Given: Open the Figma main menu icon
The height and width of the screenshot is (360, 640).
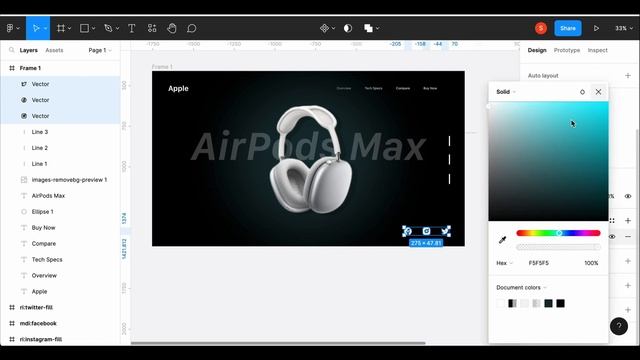Looking at the screenshot, I should click(10, 28).
